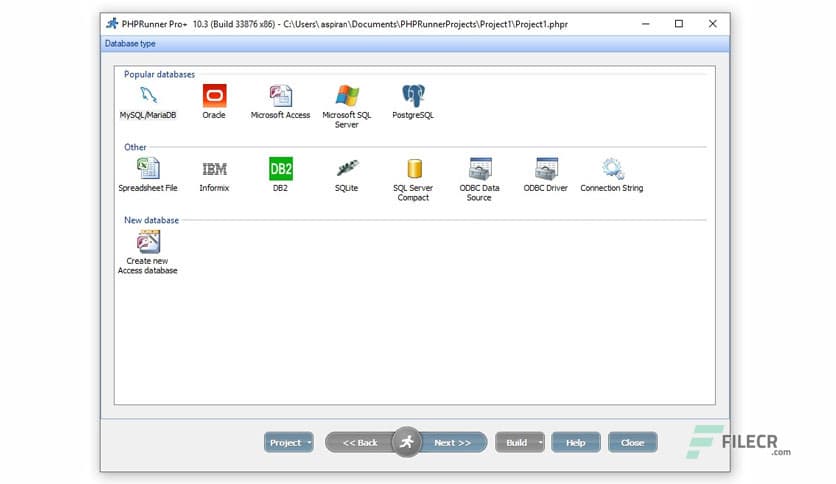The width and height of the screenshot is (836, 484).
Task: Choose the ODBC Data Source icon
Action: pos(480,168)
